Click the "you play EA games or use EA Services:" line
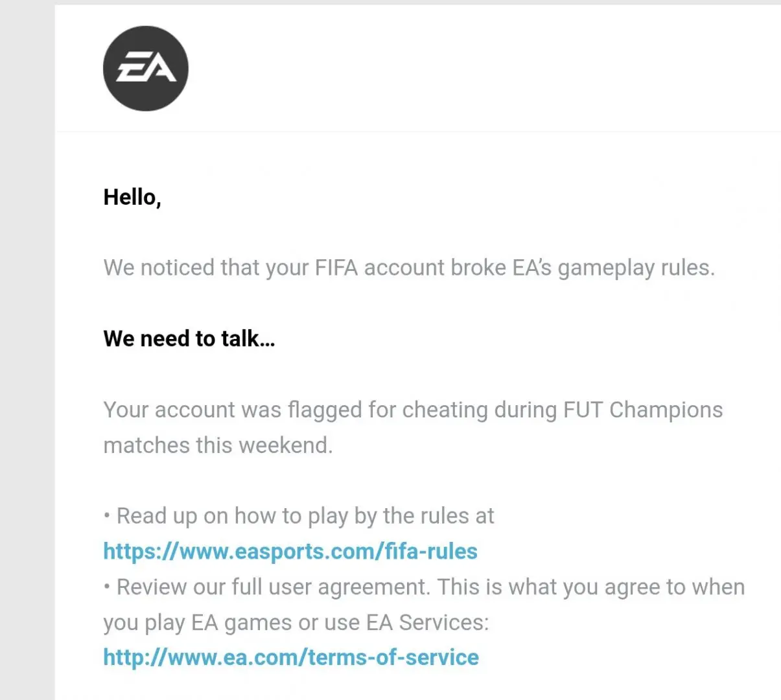 tap(296, 622)
